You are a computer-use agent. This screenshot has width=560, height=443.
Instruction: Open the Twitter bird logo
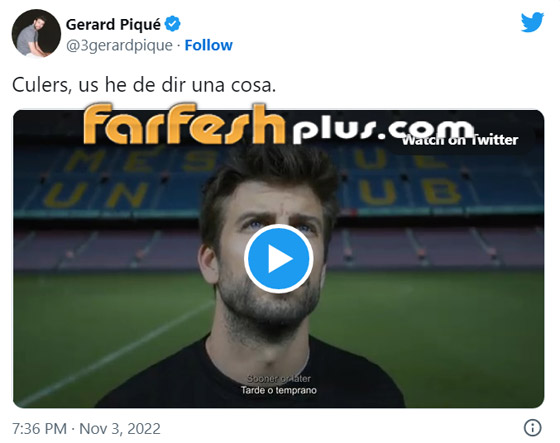coord(532,22)
